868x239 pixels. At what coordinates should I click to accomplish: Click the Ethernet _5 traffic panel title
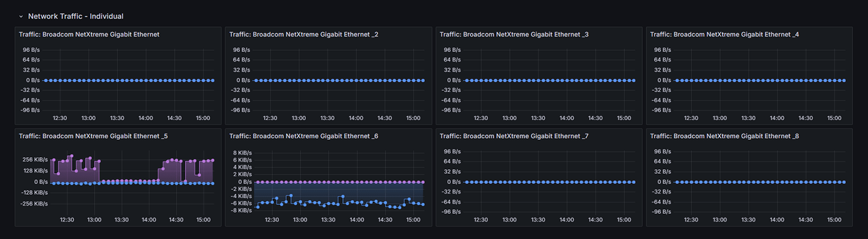point(93,136)
